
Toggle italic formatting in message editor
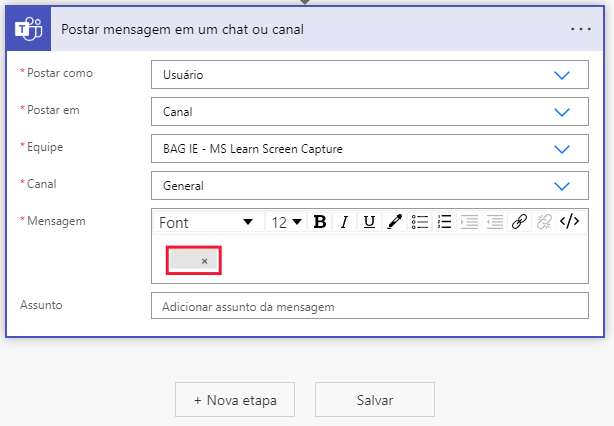tap(344, 222)
